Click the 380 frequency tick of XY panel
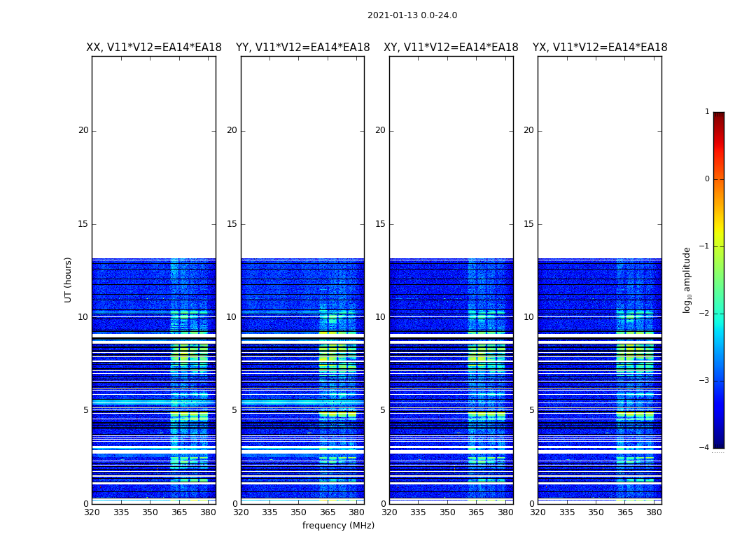The height and width of the screenshot is (560, 735). pyautogui.click(x=505, y=512)
